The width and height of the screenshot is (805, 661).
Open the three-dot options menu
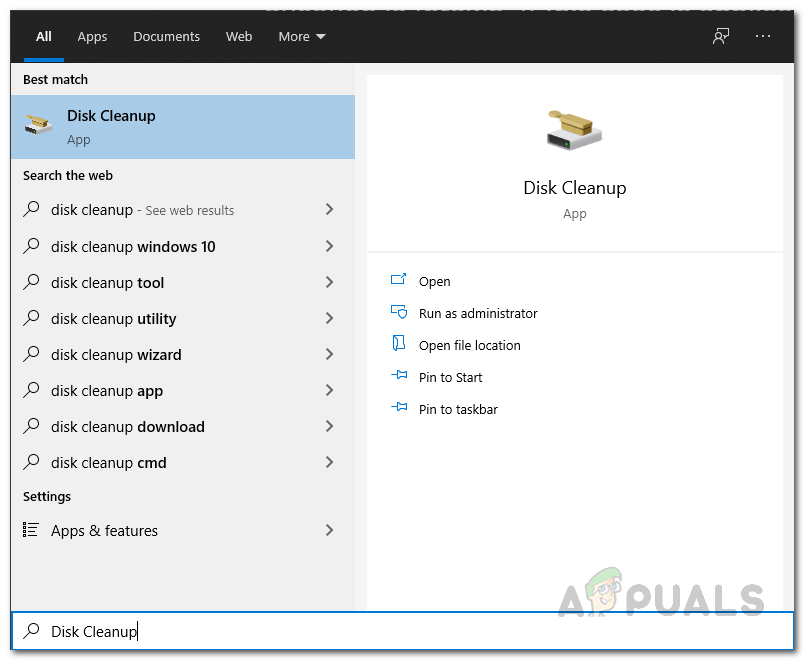[763, 36]
